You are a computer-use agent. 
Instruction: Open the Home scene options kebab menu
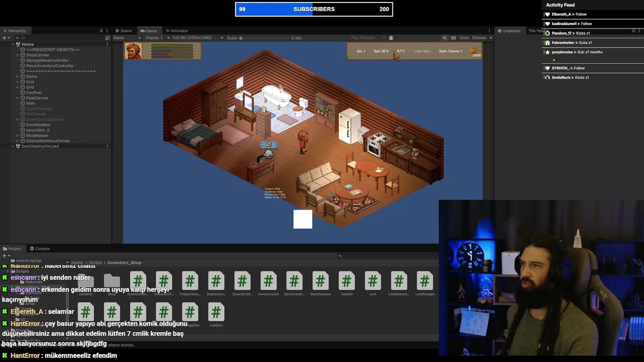(x=107, y=44)
